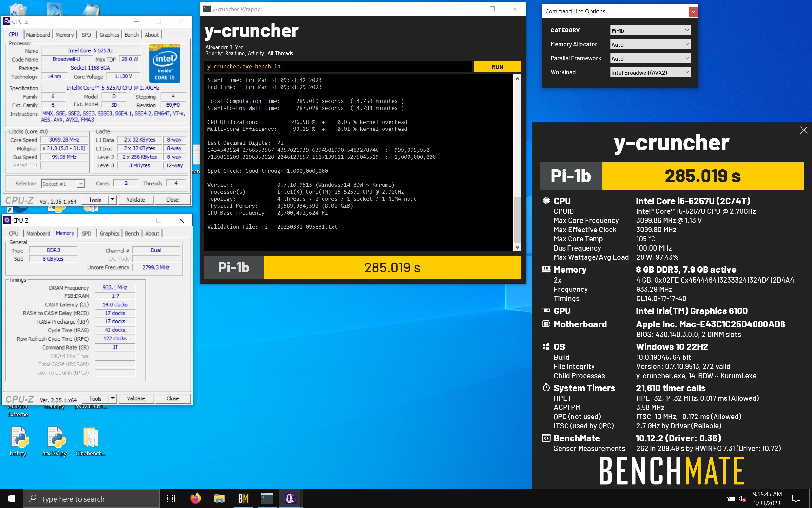Expand the Tools arrow in the CPU-Z Memory window

(113, 398)
